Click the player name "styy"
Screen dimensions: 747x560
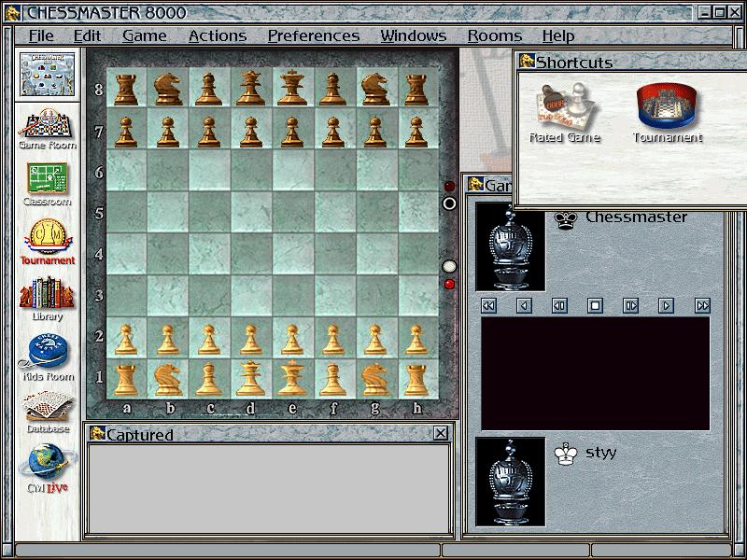(600, 453)
